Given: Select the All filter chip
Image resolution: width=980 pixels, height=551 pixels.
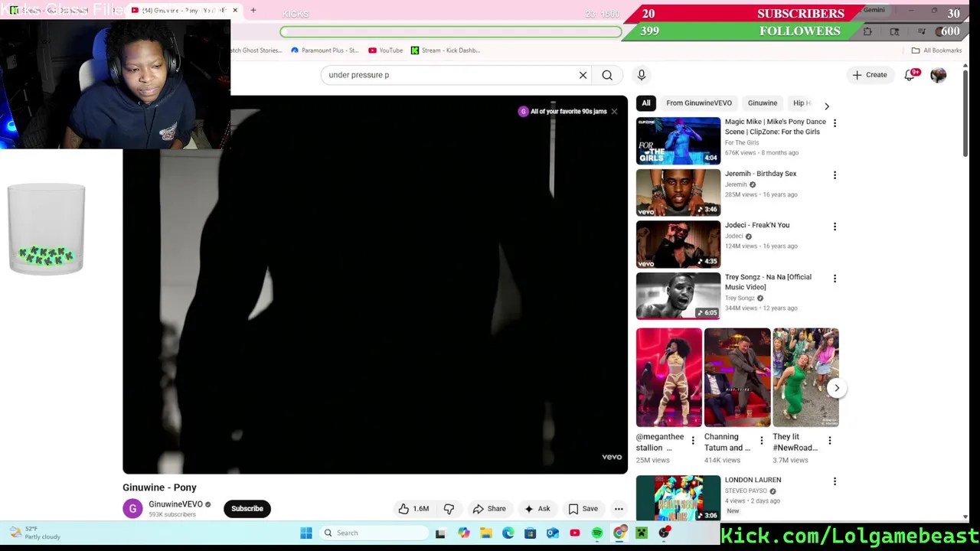Looking at the screenshot, I should 646,103.
